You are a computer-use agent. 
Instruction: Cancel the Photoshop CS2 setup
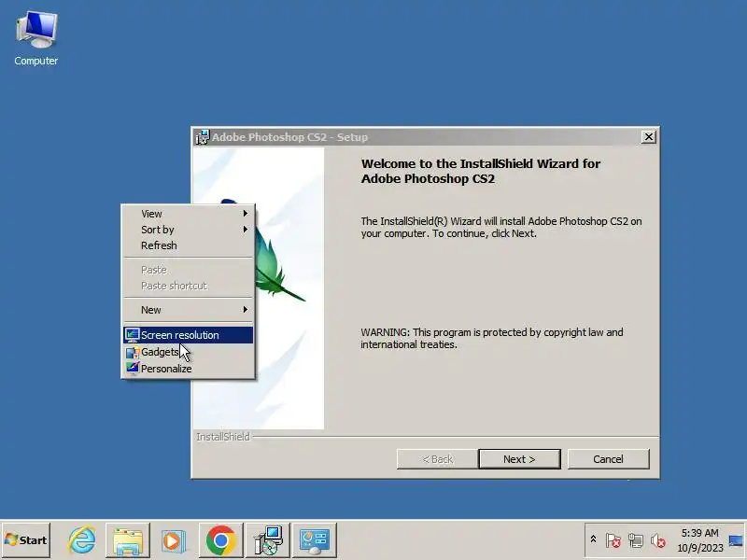(608, 459)
